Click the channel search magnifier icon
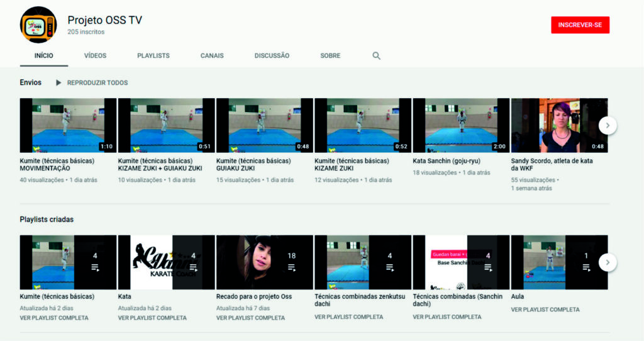 tap(376, 55)
